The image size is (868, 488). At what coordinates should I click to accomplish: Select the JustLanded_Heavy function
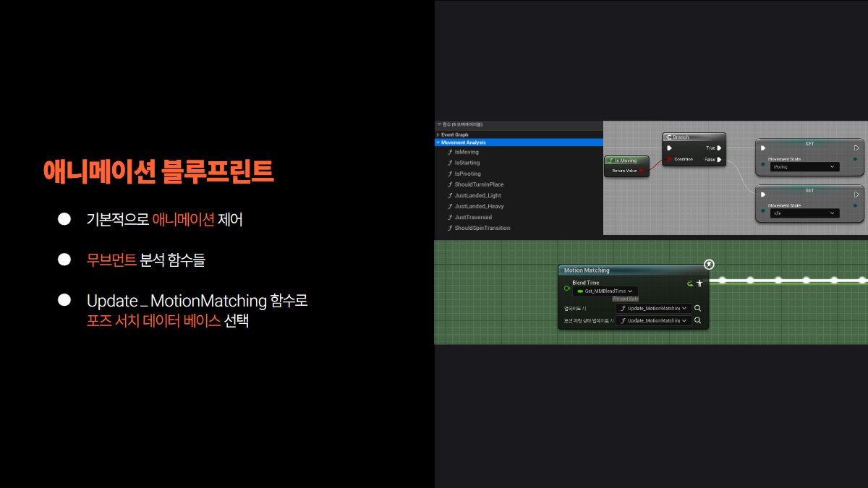click(479, 206)
